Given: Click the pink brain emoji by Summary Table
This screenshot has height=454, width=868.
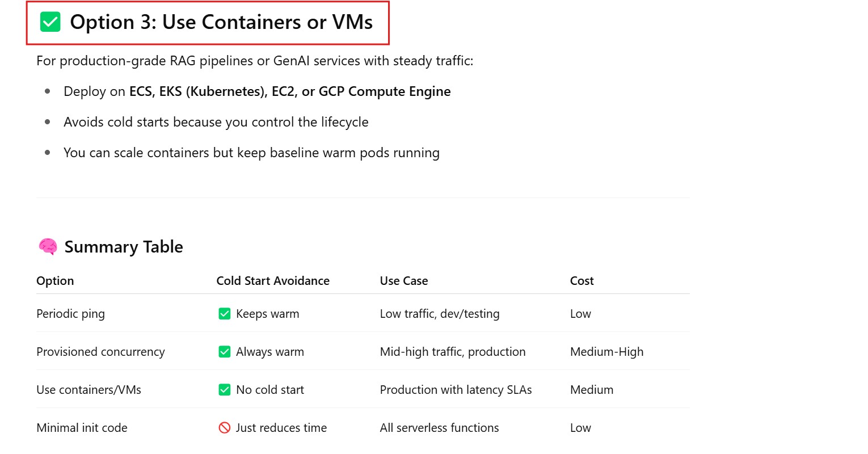Looking at the screenshot, I should click(48, 247).
